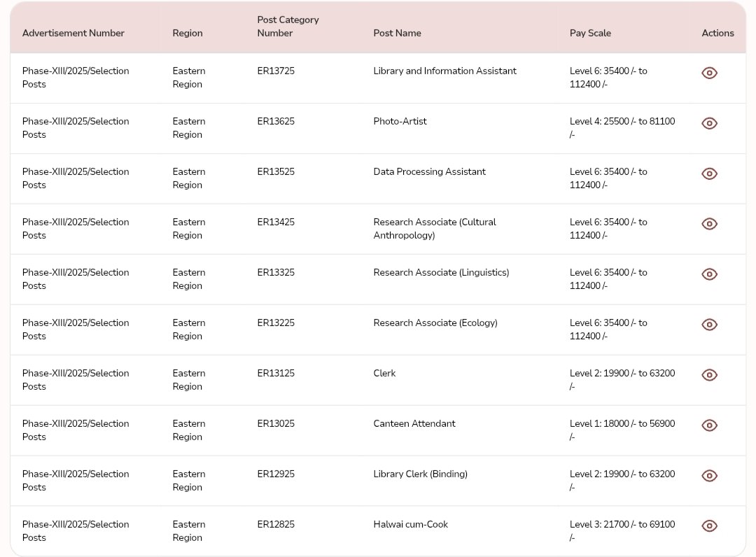View details for Library and Information Assistant post
Screen dimensions: 756x557
tap(709, 73)
